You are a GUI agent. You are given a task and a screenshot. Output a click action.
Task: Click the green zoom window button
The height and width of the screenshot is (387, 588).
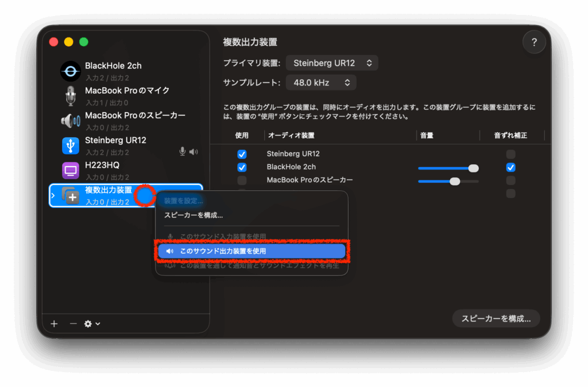(x=84, y=42)
